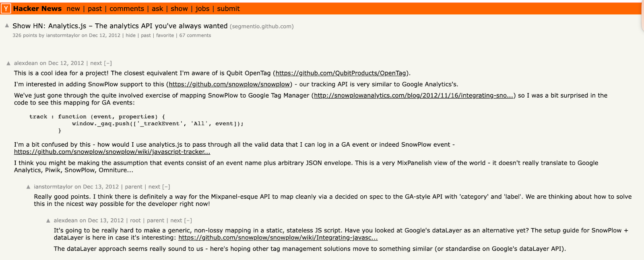644x260 pixels.
Task: Open the snowplow wiki Integrating-javasc... link
Action: (278, 238)
